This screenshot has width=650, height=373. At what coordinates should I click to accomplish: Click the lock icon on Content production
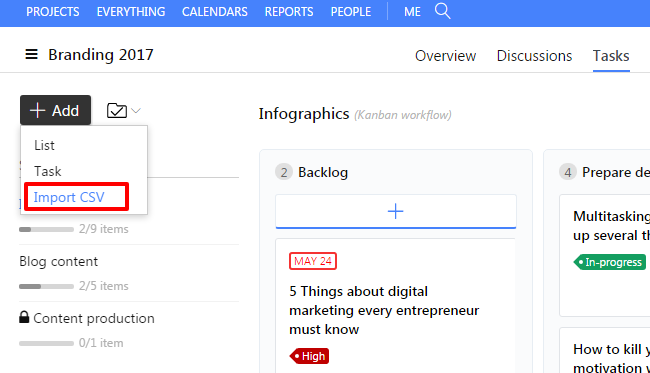coord(24,317)
